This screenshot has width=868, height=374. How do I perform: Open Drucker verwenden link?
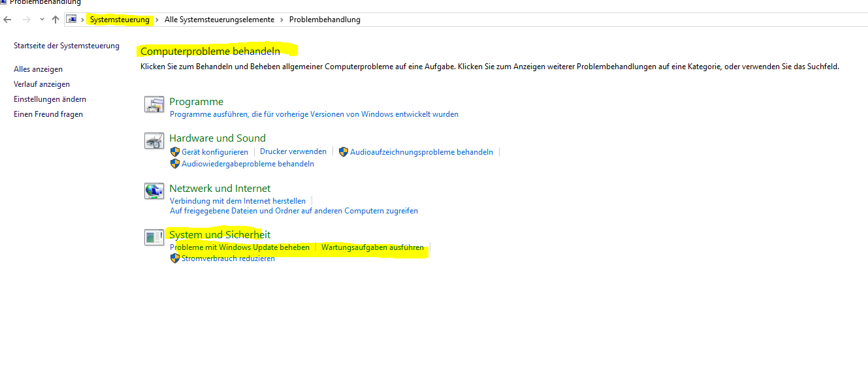[x=293, y=151]
